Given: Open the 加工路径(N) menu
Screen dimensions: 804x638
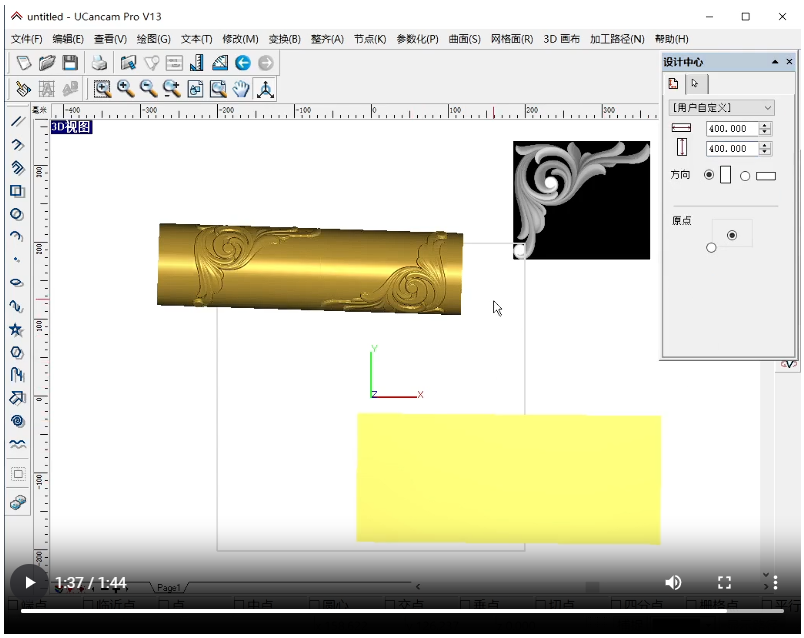Looking at the screenshot, I should point(617,39).
